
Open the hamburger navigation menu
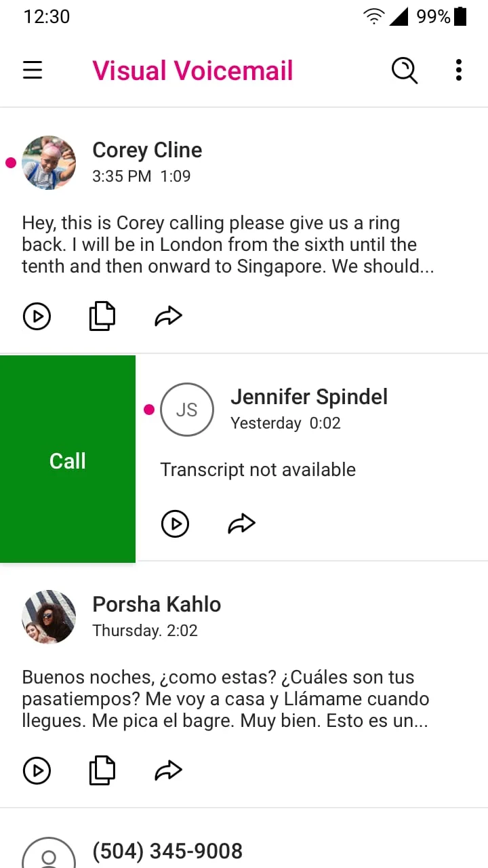[33, 71]
